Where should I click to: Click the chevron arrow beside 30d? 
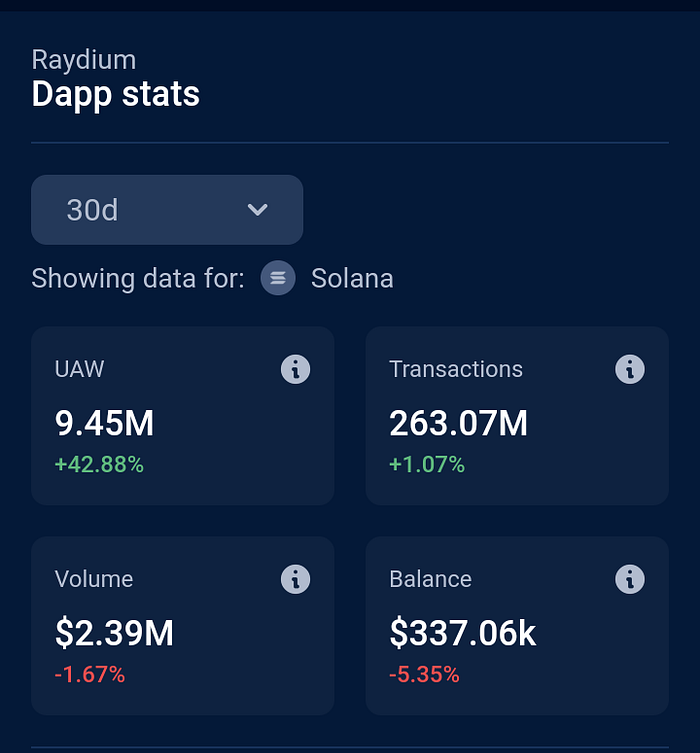pyautogui.click(x=258, y=210)
